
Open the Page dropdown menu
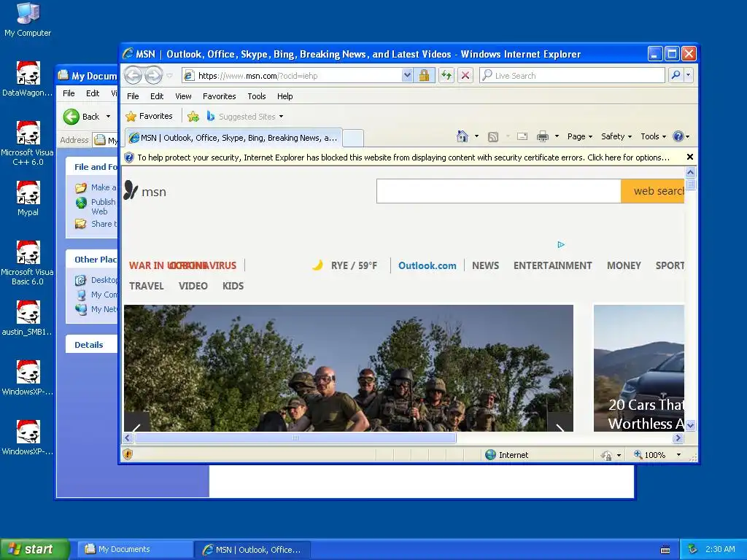pyautogui.click(x=580, y=136)
